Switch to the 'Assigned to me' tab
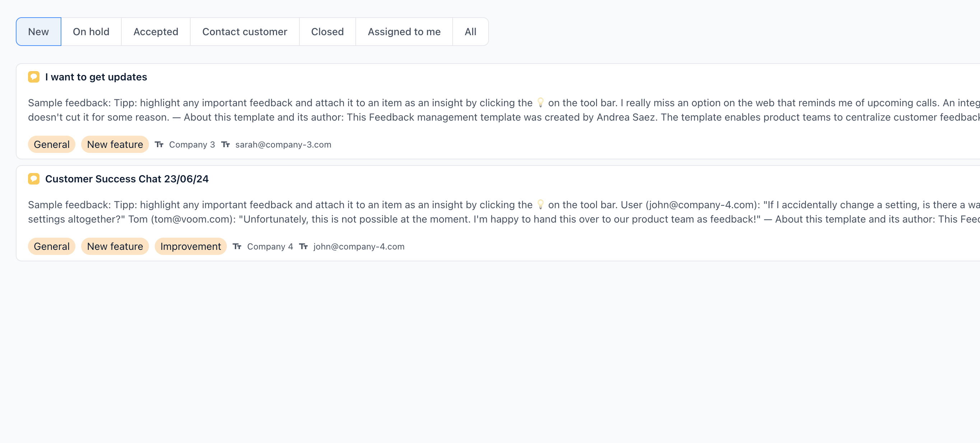Screen dimensions: 980x443 pos(404,32)
